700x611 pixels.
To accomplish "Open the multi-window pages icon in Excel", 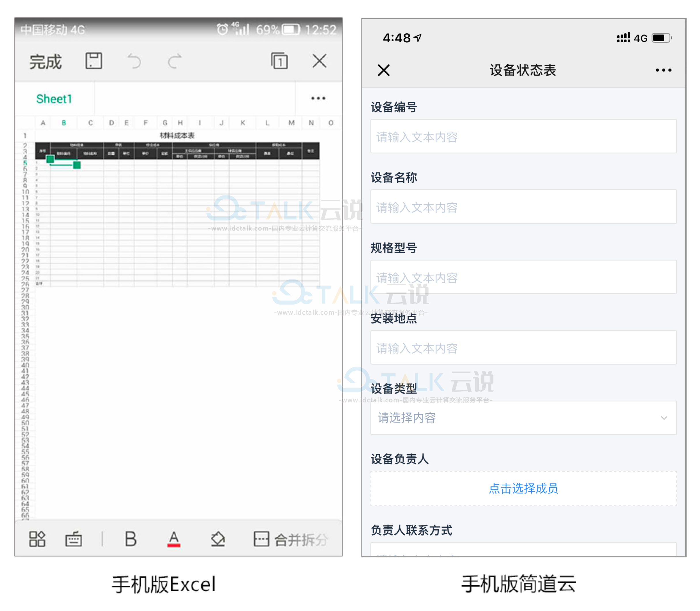I will [x=279, y=61].
